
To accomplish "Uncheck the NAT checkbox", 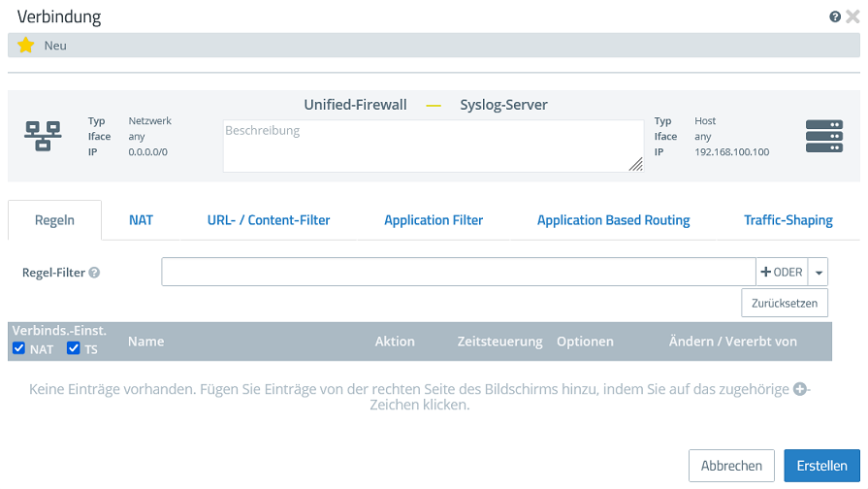I will click(19, 348).
